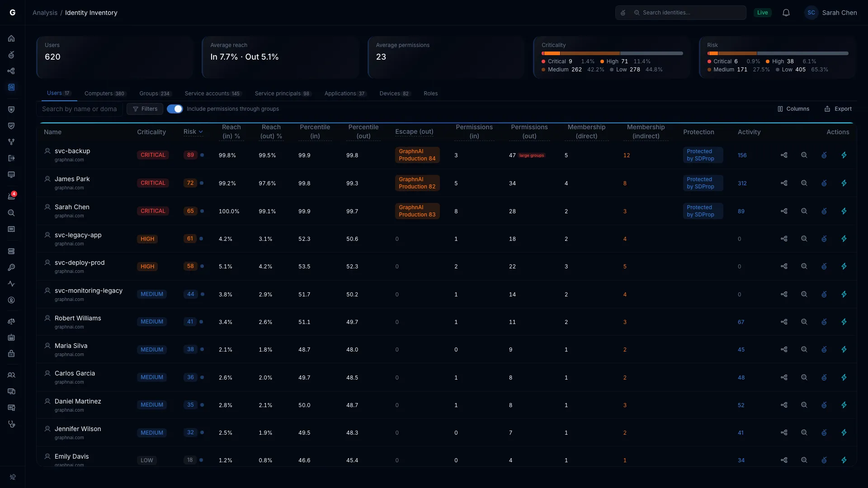Click the magnifier search sidebar icon

(11, 213)
